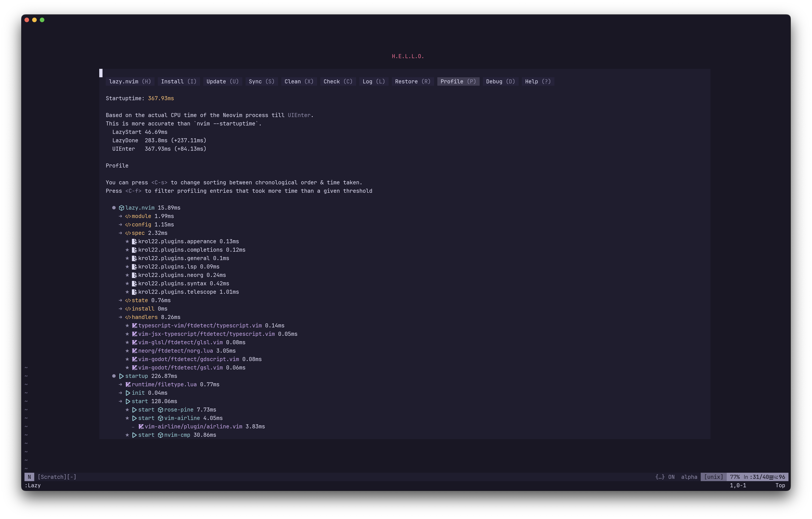Screen dimensions: 812x519
Task: Click the package icon beside rose-pine
Action: point(160,410)
